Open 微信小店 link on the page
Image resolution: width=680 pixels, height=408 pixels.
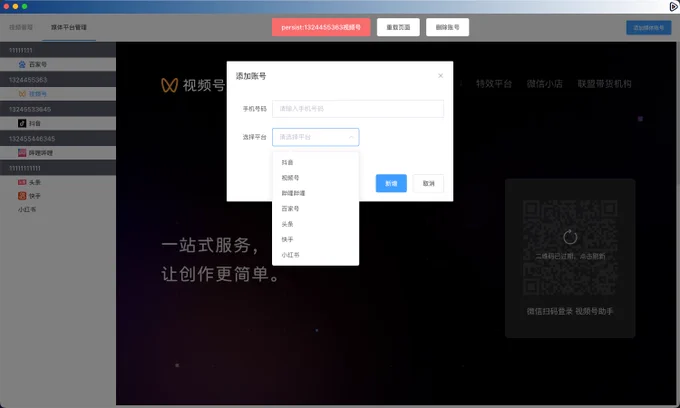(544, 84)
